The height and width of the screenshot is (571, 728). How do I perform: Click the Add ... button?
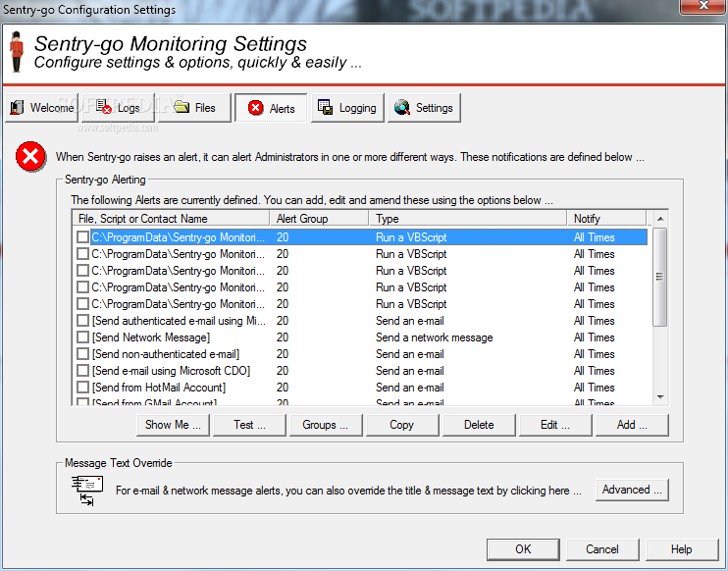[633, 425]
